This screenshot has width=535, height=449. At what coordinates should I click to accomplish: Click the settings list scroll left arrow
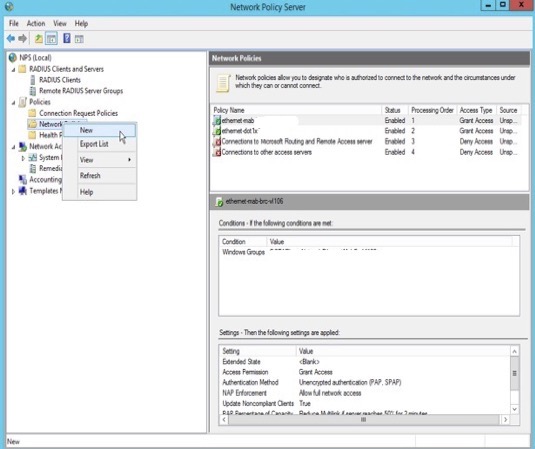click(224, 420)
